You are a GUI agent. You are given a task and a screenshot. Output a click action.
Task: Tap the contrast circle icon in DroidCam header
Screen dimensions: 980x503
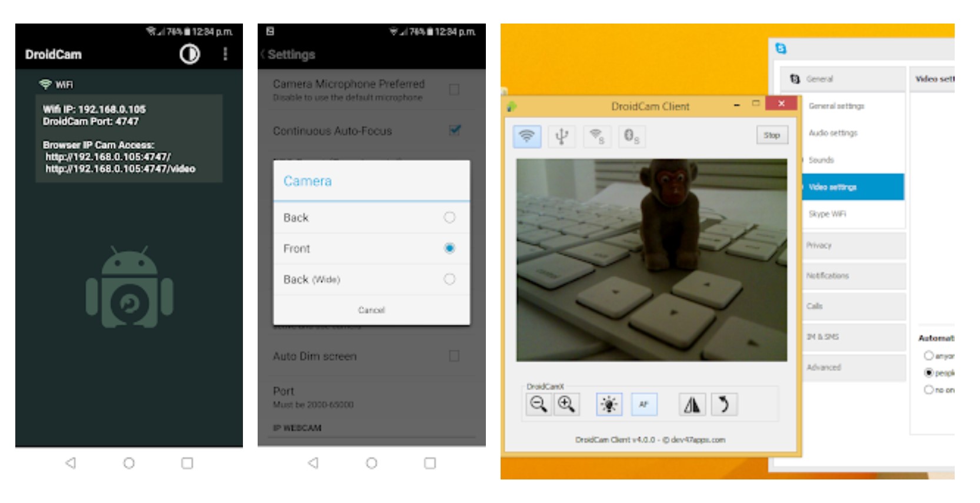(x=189, y=54)
